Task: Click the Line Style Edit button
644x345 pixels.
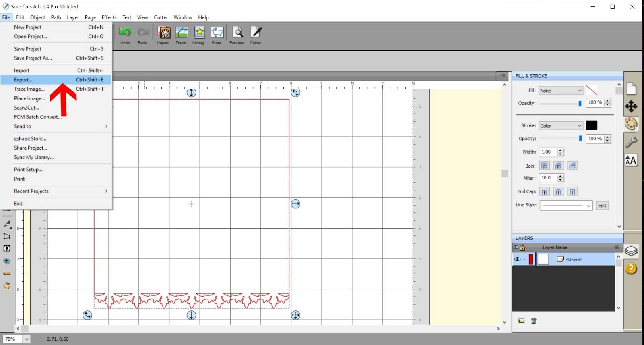Action: click(602, 206)
